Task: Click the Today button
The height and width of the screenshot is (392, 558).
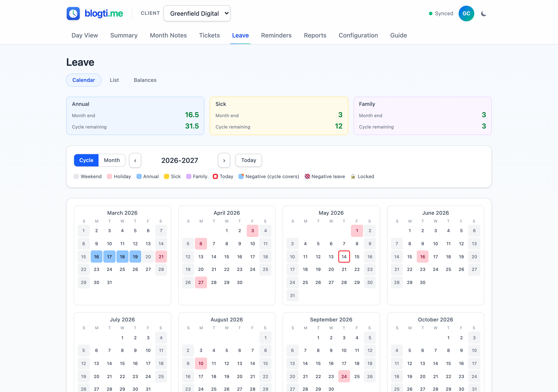Action: (249, 160)
